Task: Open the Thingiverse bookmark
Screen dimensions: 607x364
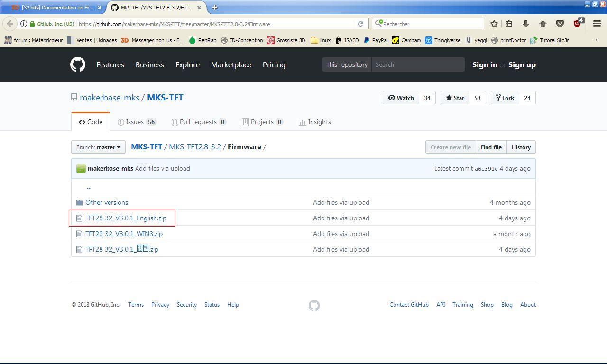Action: click(443, 40)
